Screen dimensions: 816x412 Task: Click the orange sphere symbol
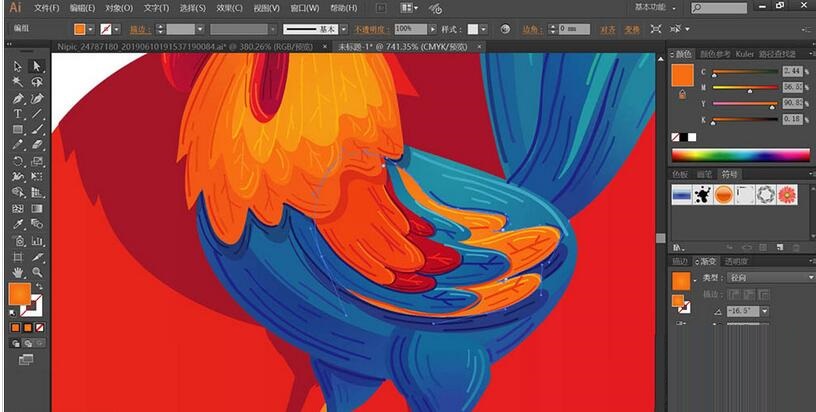(x=724, y=195)
